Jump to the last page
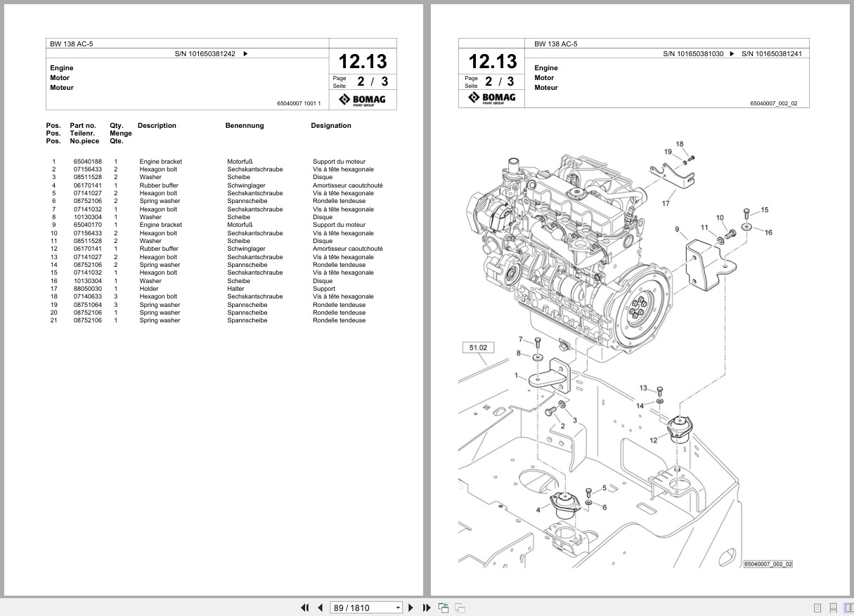 [x=427, y=608]
